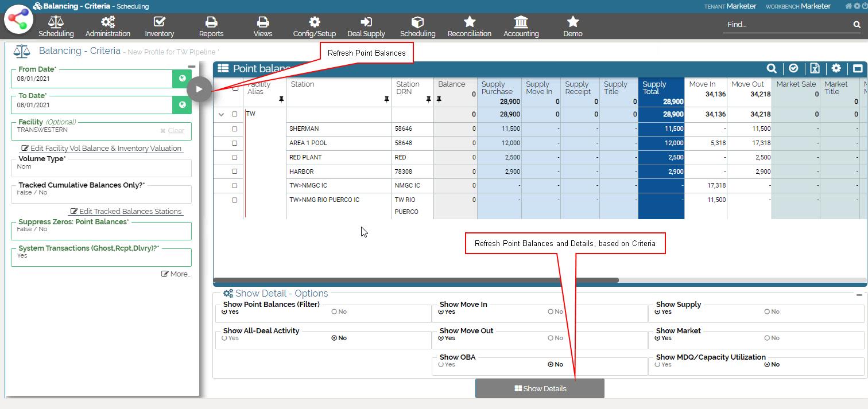868x409 pixels.
Task: Select Yes for Show All-Deal Activity
Action: click(x=224, y=338)
